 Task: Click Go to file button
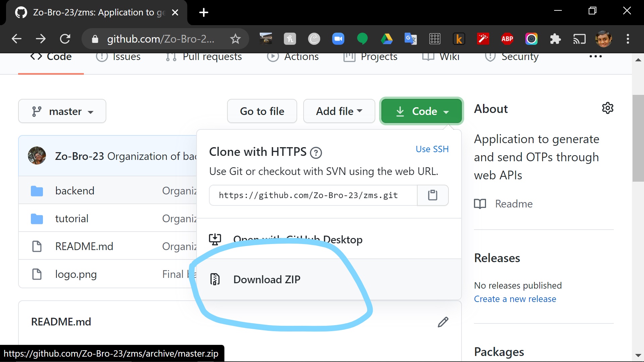tap(261, 111)
